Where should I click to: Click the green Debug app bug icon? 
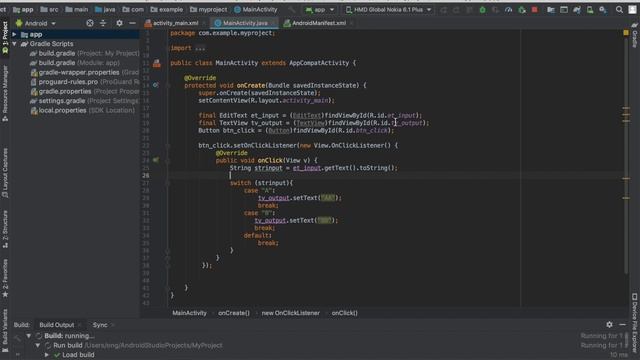[482, 9]
